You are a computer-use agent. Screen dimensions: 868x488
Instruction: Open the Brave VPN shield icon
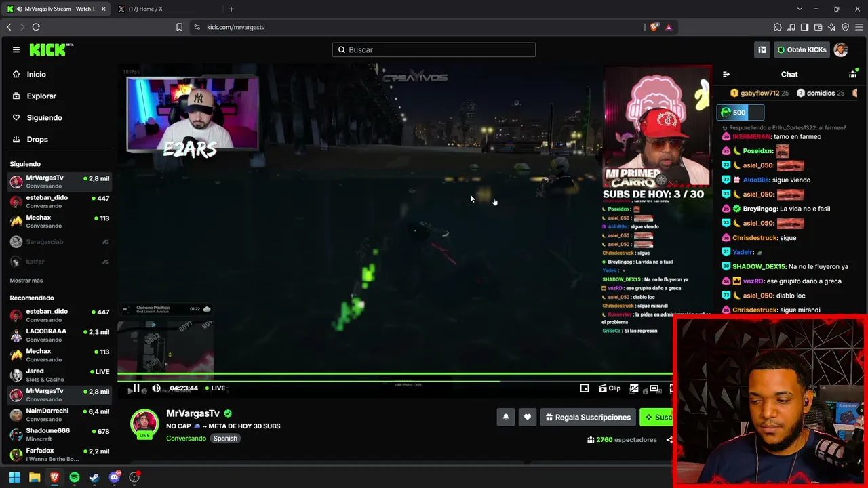tap(845, 27)
